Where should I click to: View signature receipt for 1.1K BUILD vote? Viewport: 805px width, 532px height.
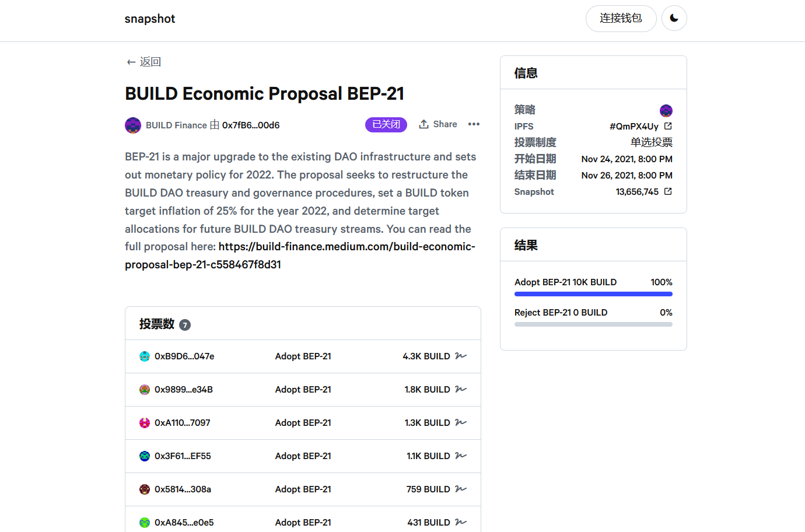pyautogui.click(x=461, y=456)
